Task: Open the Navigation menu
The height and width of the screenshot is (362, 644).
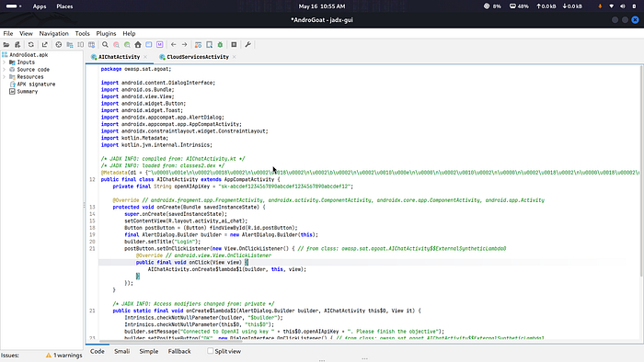Action: pyautogui.click(x=53, y=34)
